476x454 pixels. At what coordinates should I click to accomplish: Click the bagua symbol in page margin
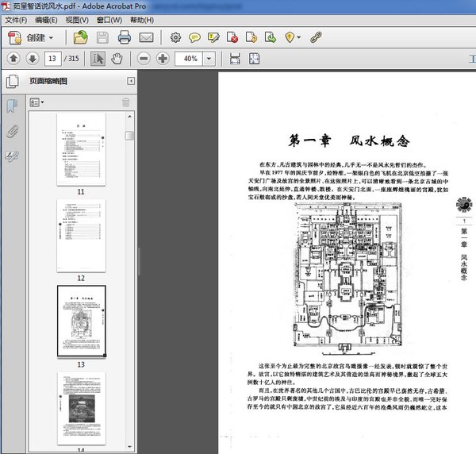click(x=464, y=205)
